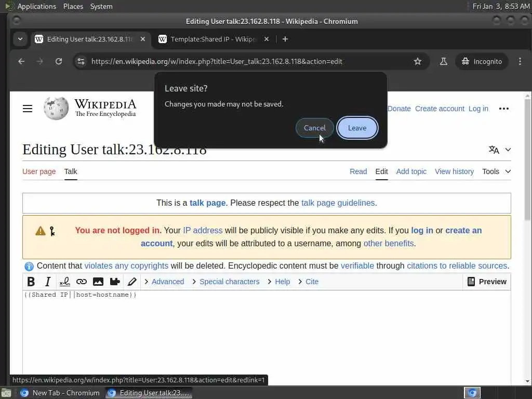This screenshot has height=399, width=532.
Task: Switch to New Tab - Chromium taskbar window
Action: (x=60, y=393)
